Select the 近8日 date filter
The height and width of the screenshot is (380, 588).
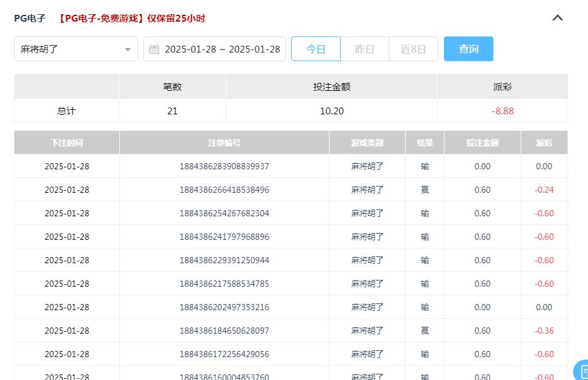point(413,49)
